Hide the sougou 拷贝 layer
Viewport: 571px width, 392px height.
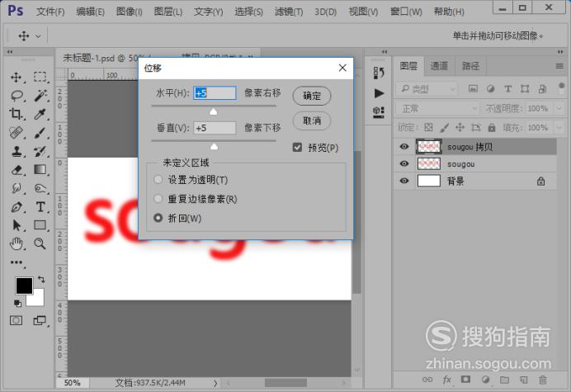pos(403,146)
